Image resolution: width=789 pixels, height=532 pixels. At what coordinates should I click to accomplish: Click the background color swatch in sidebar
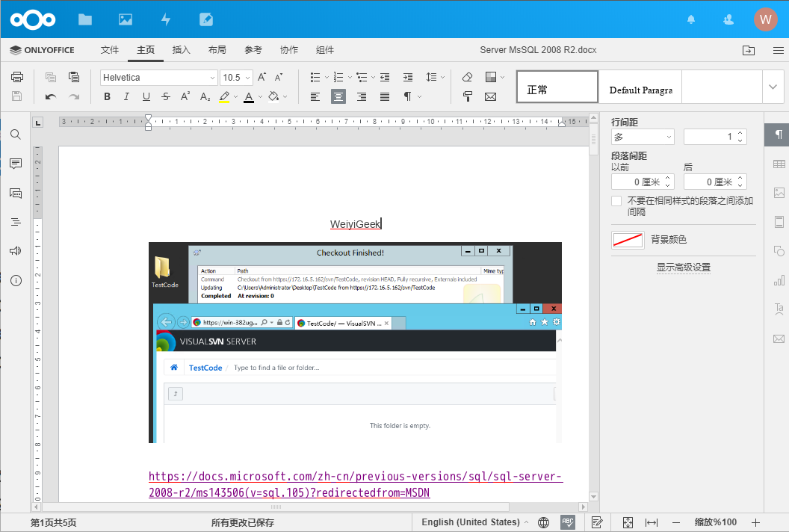coord(628,240)
